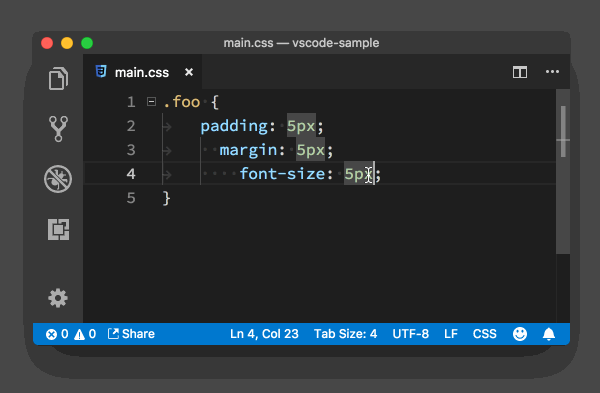Open the Explorer files view

click(58, 78)
